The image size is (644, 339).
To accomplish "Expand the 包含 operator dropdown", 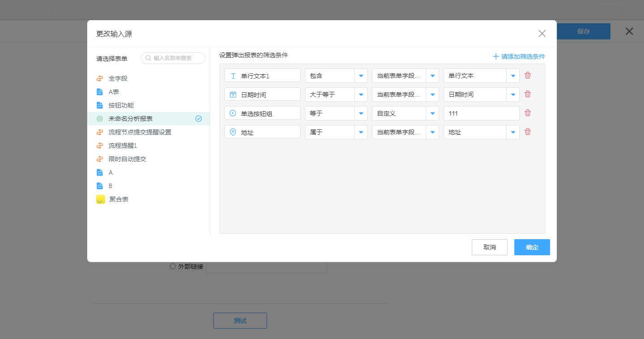I will (x=360, y=76).
